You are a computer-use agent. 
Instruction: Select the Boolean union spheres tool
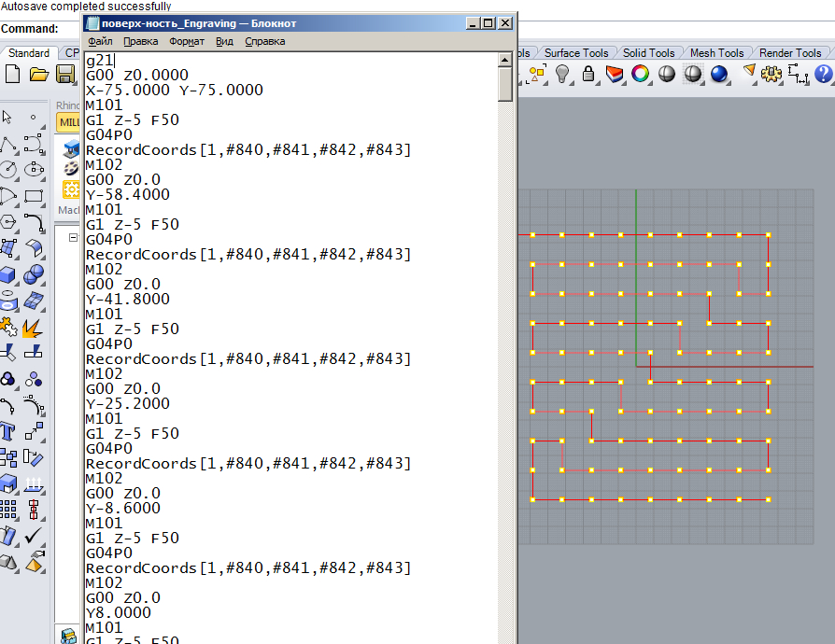(34, 274)
